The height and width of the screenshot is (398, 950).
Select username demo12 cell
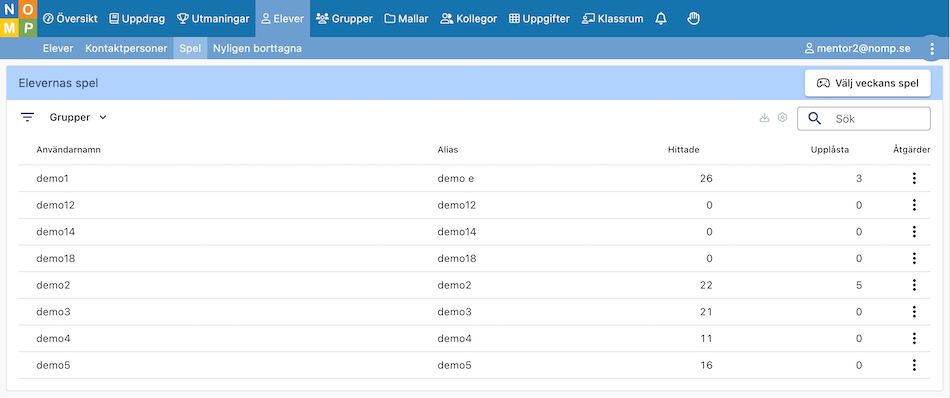(x=55, y=205)
